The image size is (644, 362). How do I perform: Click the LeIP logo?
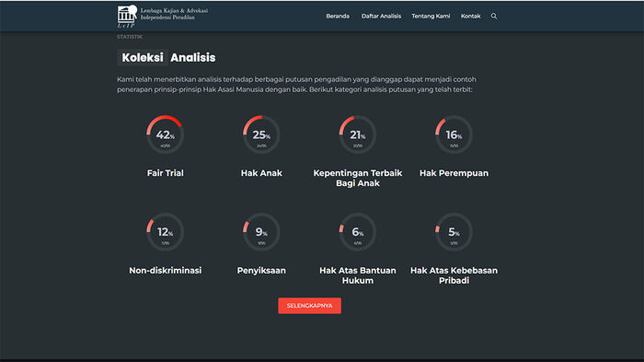point(127,17)
